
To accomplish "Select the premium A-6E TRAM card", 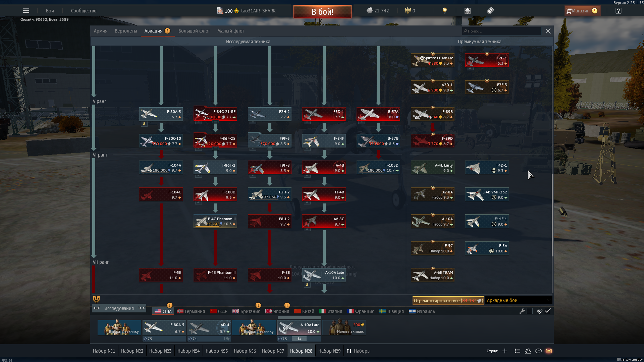I will [433, 275].
